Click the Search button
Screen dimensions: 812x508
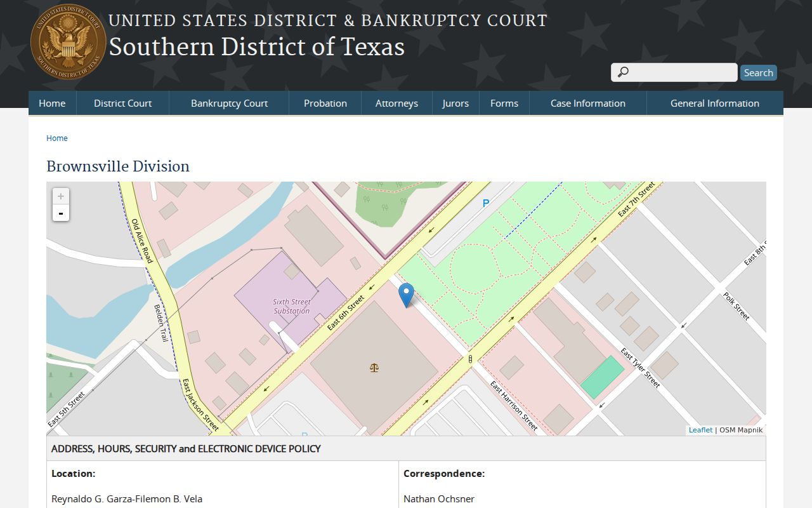pyautogui.click(x=759, y=72)
